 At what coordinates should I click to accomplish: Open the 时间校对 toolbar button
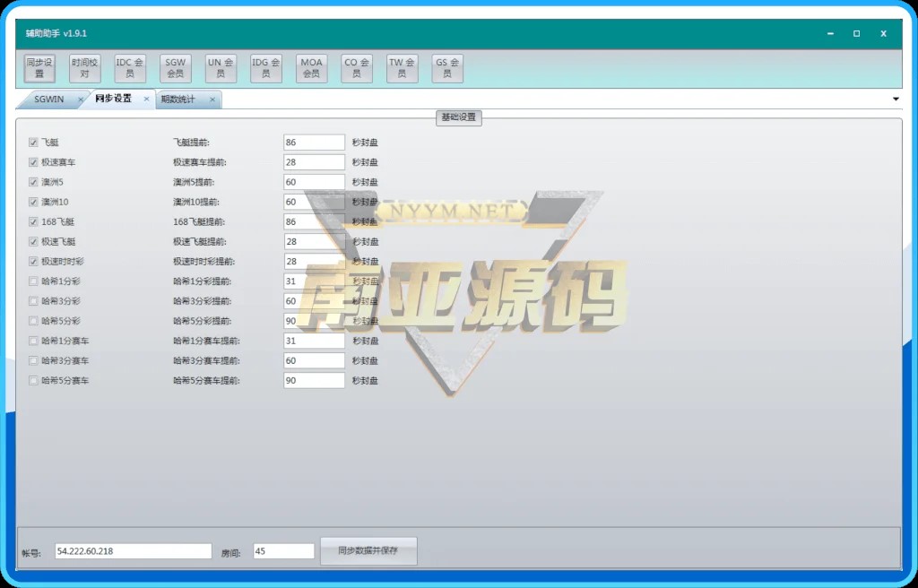click(x=85, y=68)
